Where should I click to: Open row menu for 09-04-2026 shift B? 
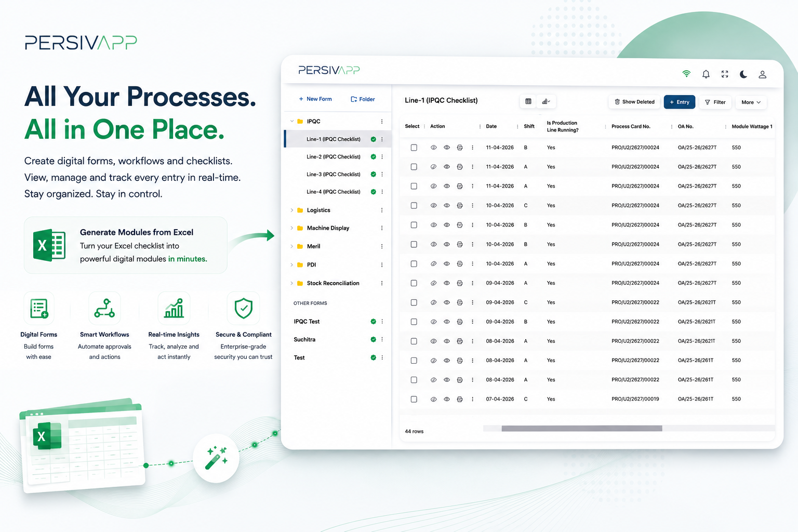[x=472, y=322]
